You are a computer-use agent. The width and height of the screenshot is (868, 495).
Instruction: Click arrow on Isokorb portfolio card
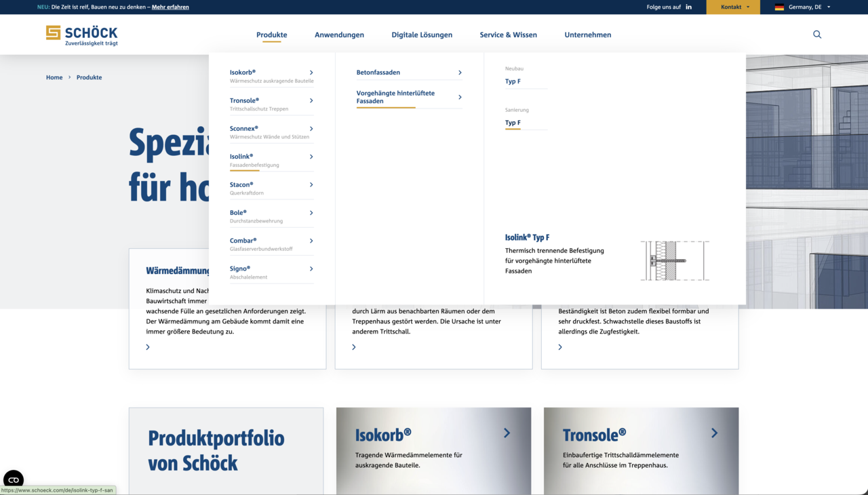pyautogui.click(x=507, y=433)
